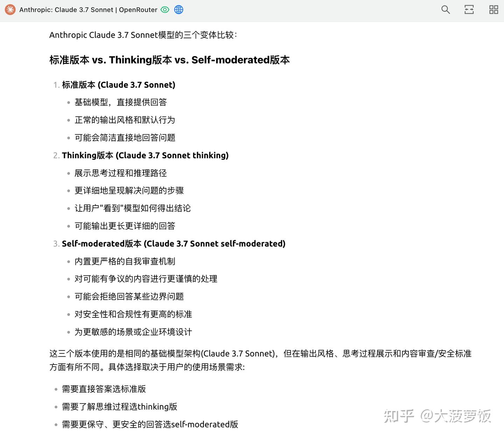Click the bullet 展示思考过程和推理路径
This screenshot has height=436, width=504.
point(120,173)
